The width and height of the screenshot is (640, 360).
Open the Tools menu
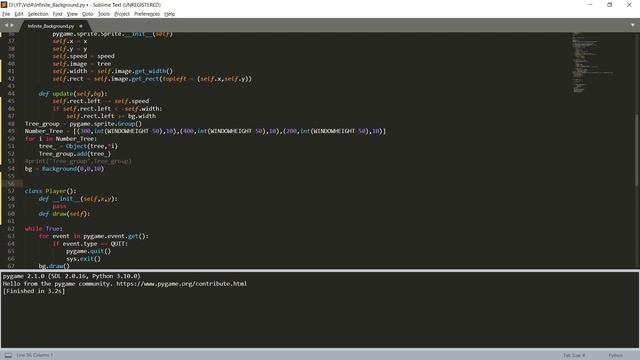tap(104, 14)
